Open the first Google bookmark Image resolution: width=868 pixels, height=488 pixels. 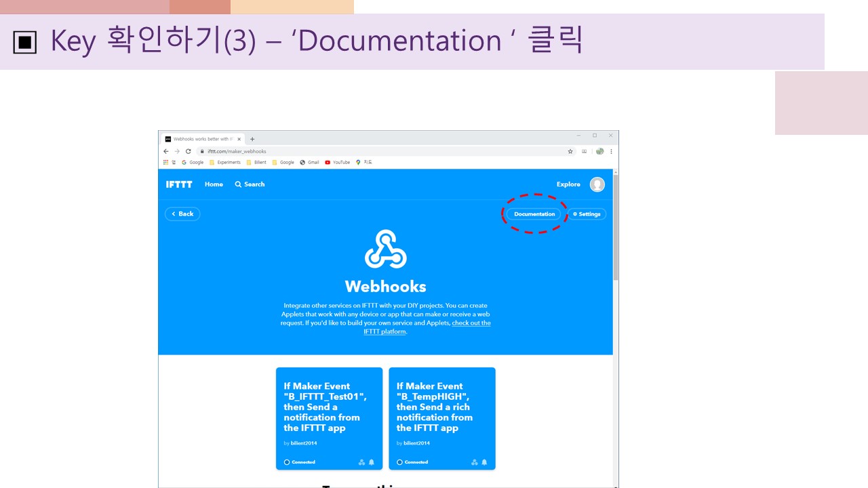pos(193,163)
